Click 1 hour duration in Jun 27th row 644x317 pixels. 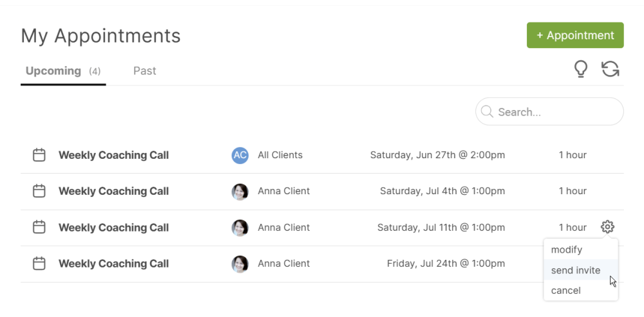(573, 155)
